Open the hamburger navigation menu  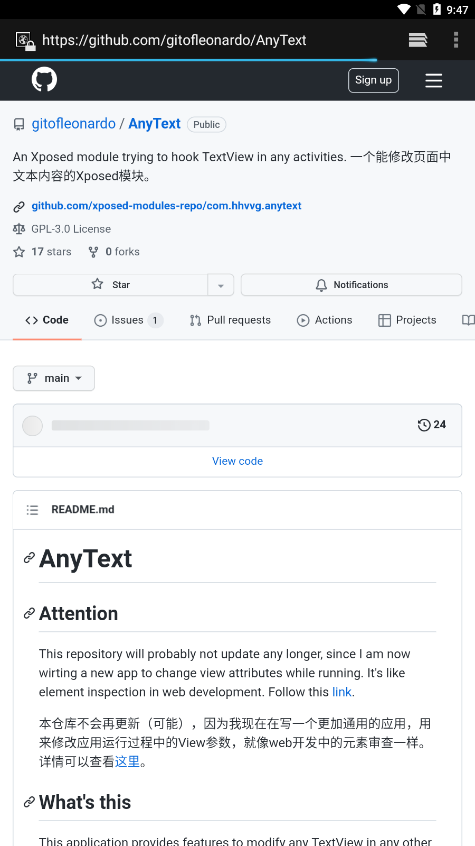click(433, 80)
